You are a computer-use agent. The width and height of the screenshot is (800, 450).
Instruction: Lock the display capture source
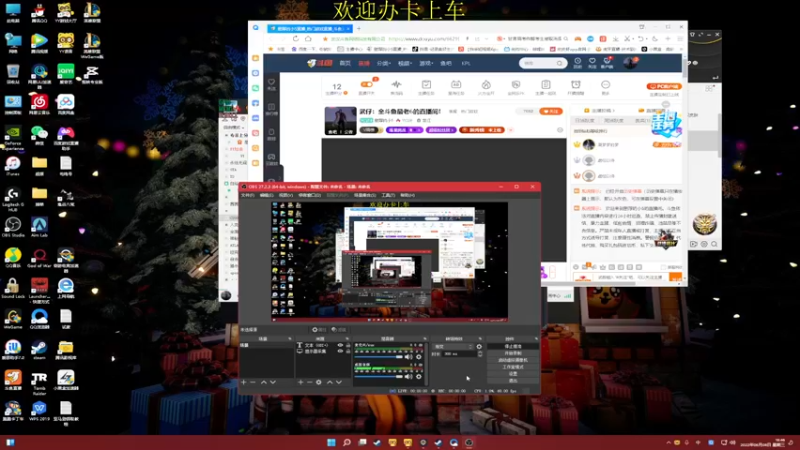(348, 352)
